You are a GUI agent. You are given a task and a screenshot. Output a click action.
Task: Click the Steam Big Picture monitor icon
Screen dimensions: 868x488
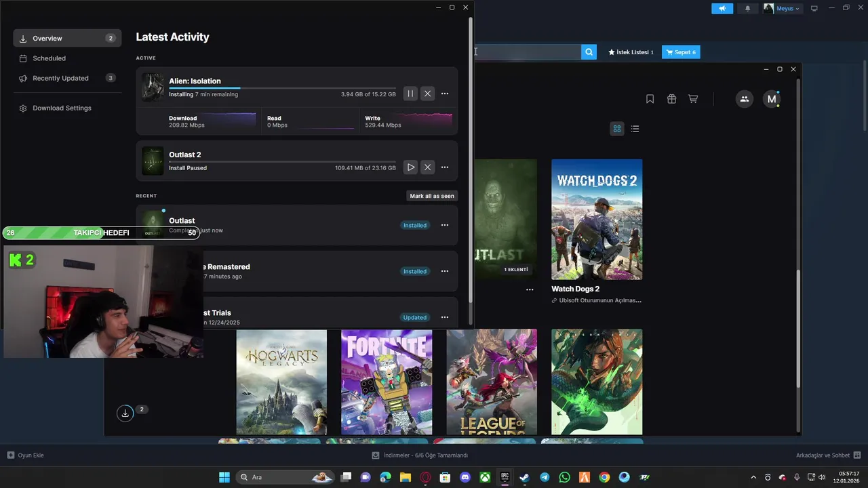(x=814, y=8)
